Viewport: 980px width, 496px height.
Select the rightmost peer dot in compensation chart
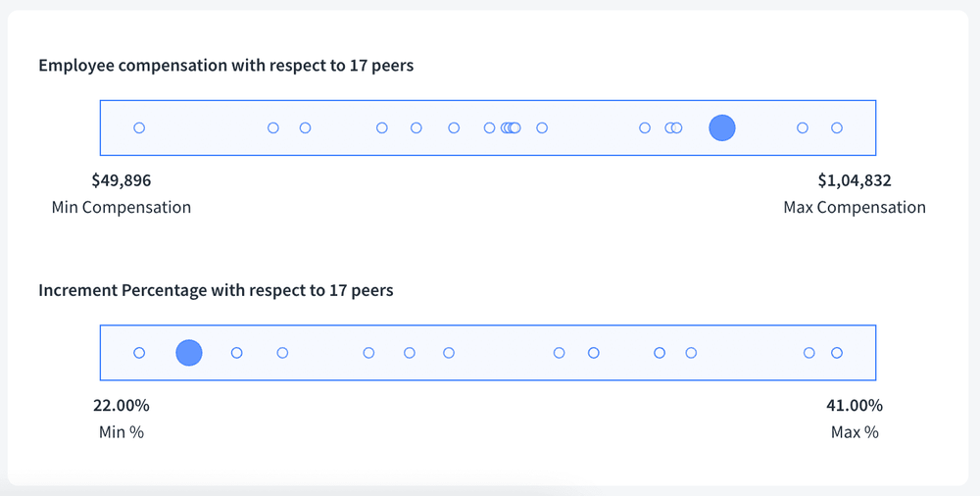pyautogui.click(x=837, y=127)
